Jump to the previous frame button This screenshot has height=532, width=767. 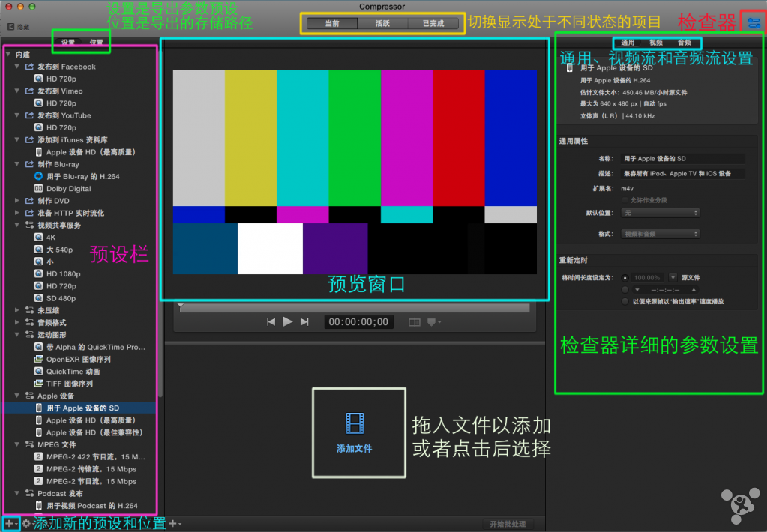(271, 321)
